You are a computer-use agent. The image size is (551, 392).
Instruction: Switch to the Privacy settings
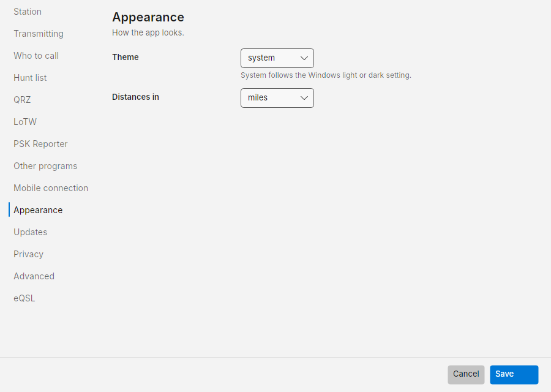point(28,254)
